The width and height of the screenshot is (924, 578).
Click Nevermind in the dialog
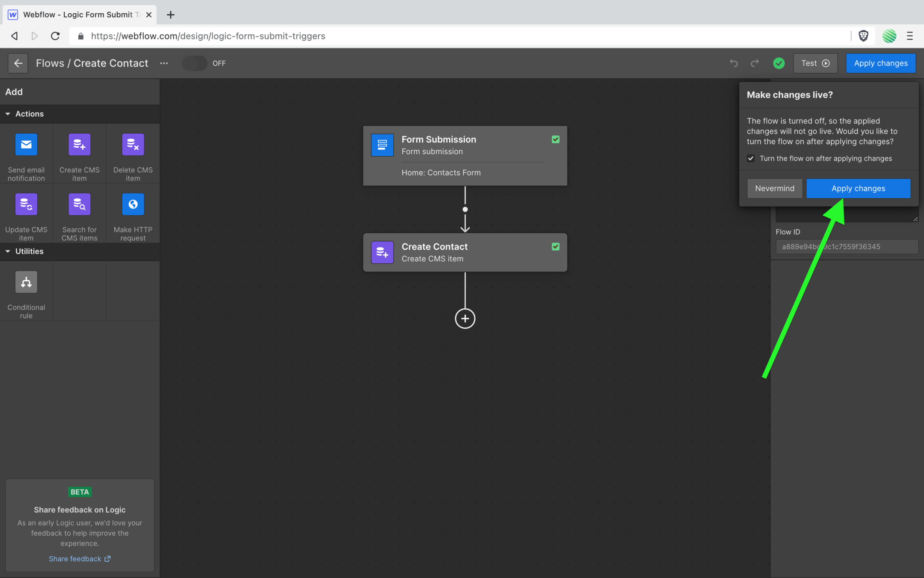tap(775, 188)
